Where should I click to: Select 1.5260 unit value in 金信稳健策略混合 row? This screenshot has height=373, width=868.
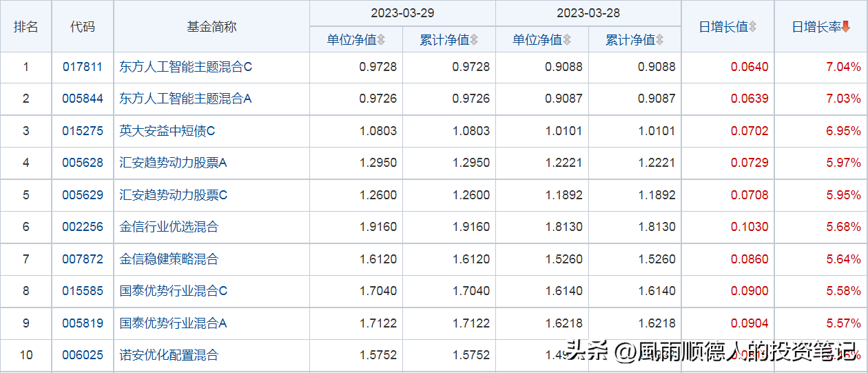point(564,259)
